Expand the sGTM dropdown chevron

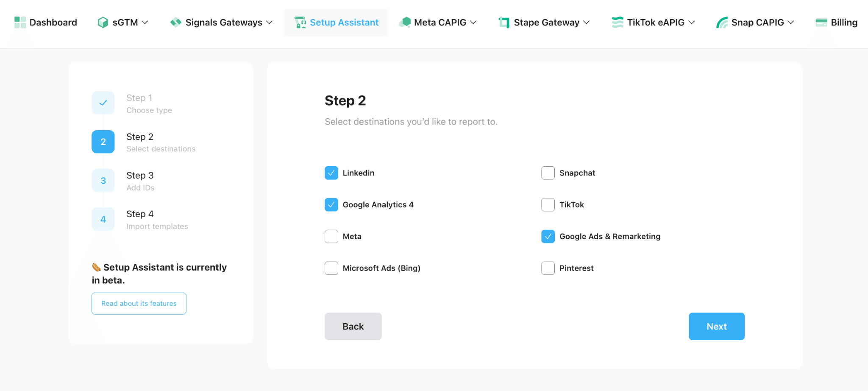pyautogui.click(x=145, y=22)
